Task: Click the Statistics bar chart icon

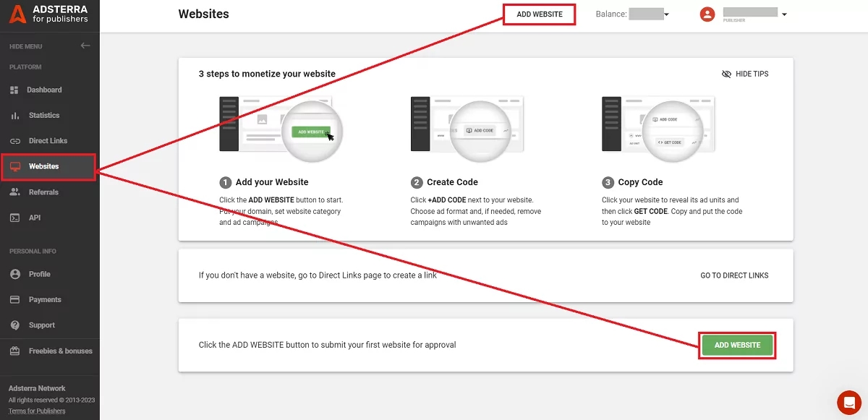Action: click(x=14, y=116)
